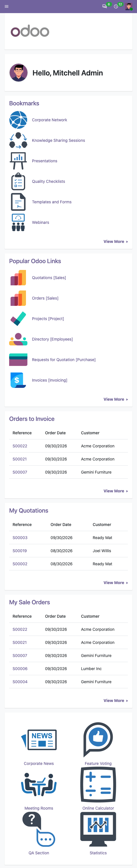Viewport: 137px width, 868px height.
Task: Click the Corporate News label
Action: coord(39,763)
